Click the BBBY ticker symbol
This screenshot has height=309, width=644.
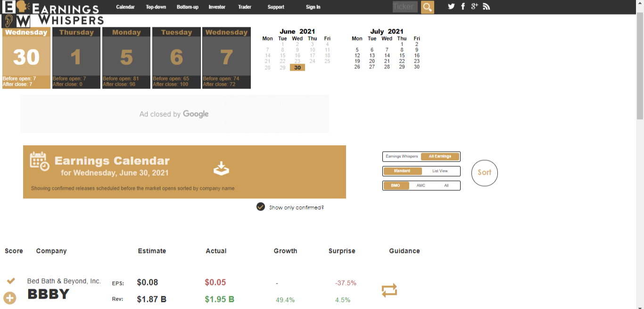click(x=49, y=294)
